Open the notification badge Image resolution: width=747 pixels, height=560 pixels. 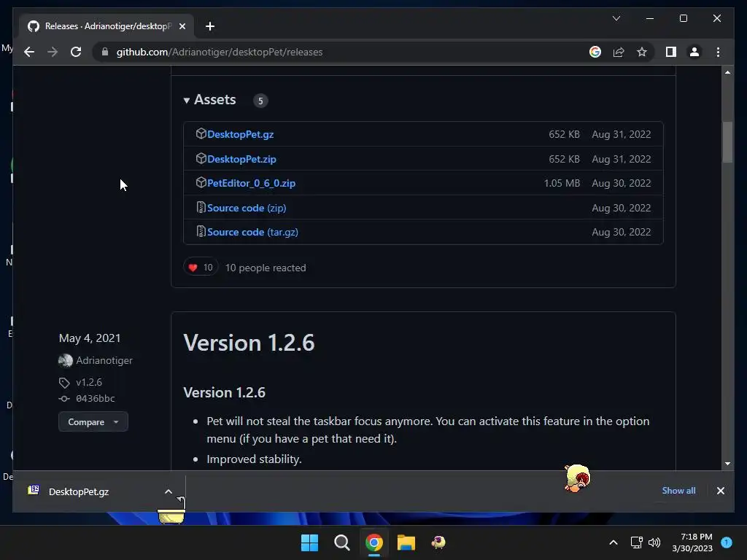coord(727,542)
